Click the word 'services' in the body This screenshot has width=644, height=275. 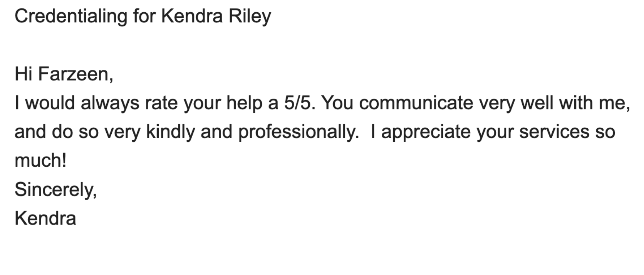pos(554,132)
